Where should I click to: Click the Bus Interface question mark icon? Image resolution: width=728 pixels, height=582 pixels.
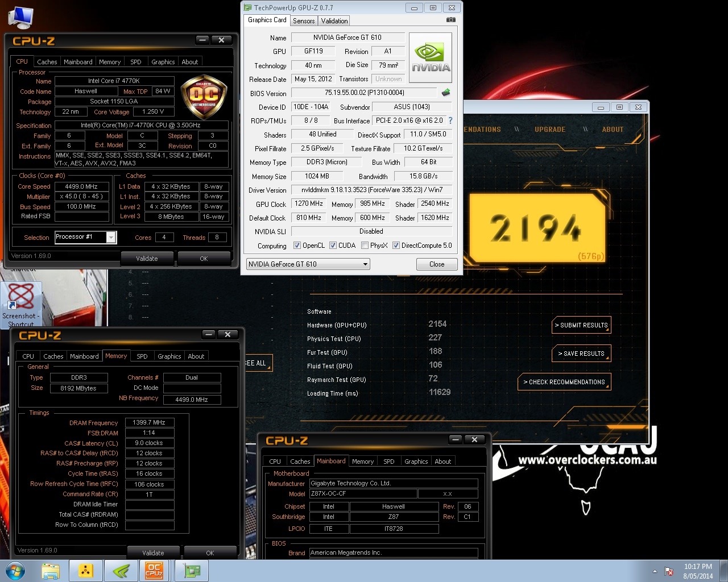click(x=450, y=120)
